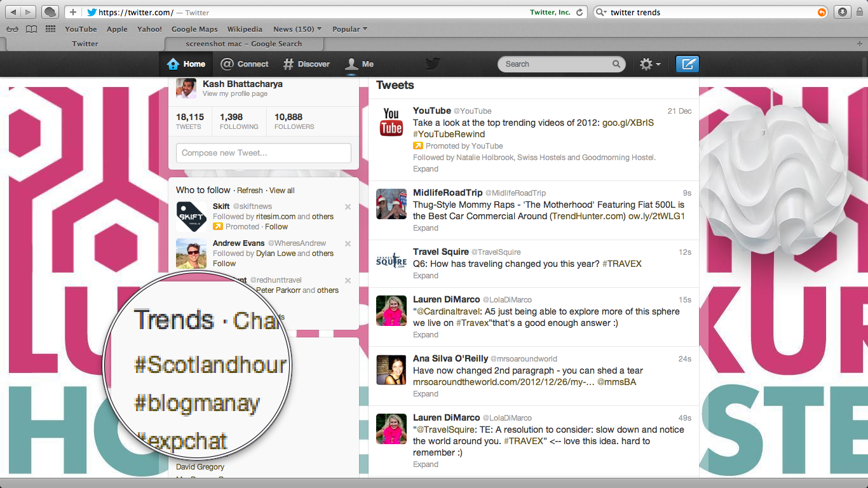Click Kash Bhattacharya's profile picture

pyautogui.click(x=186, y=88)
